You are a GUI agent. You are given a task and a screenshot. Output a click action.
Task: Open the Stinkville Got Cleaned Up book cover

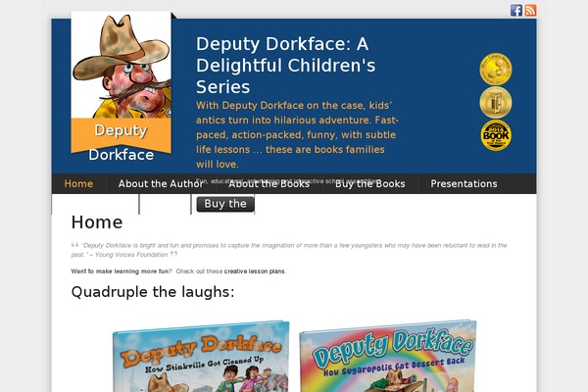(x=201, y=357)
